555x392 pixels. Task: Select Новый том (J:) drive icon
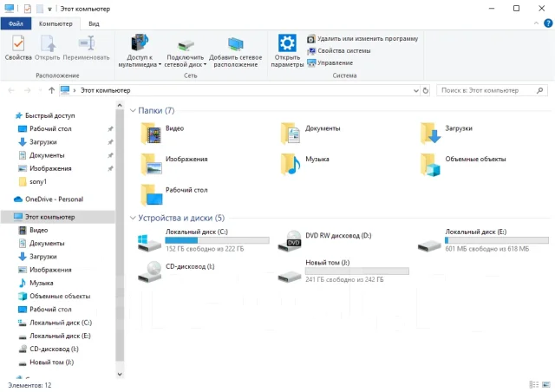click(289, 276)
